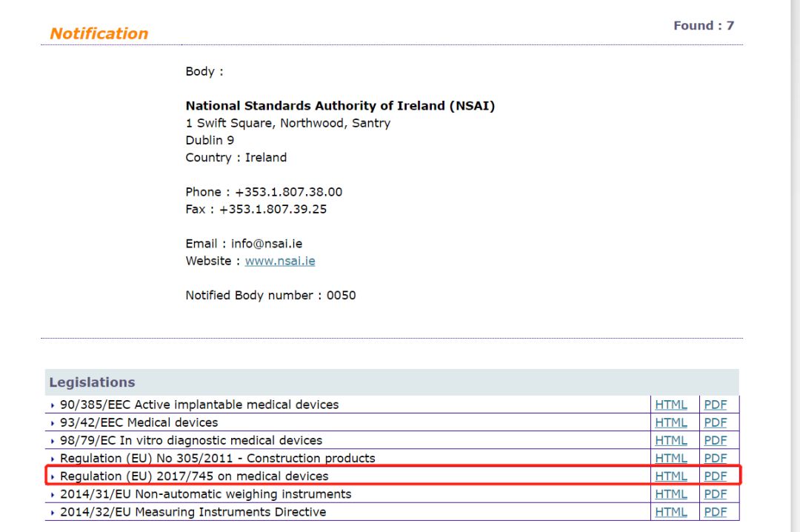Screen dimensions: 800x532
Task: Open PDF for 2014/31/EU Non-automatic weighing instruments
Action: [x=716, y=494]
